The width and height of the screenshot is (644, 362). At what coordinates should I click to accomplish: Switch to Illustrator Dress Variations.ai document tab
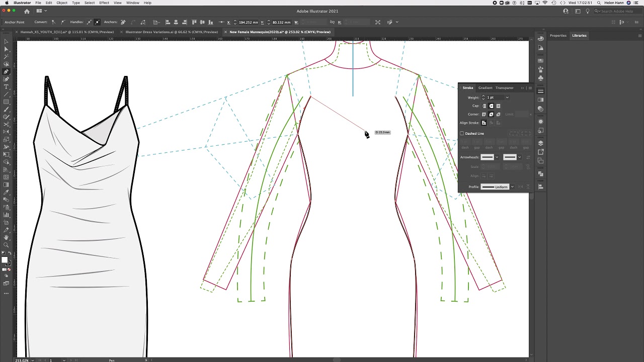coord(172,32)
